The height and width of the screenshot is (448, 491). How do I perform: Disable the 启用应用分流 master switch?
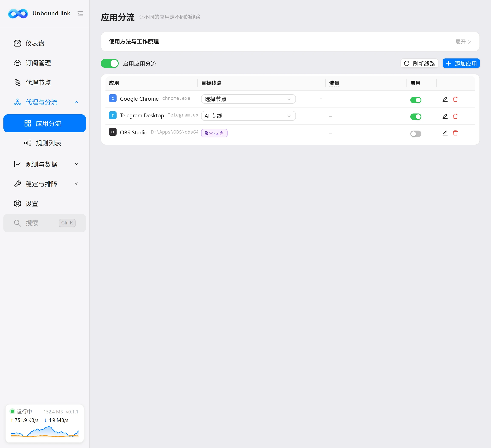point(110,64)
